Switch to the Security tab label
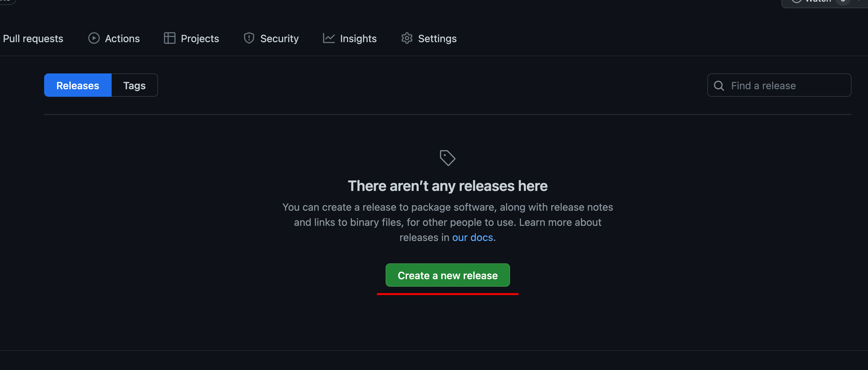The width and height of the screenshot is (868, 370). click(x=279, y=39)
